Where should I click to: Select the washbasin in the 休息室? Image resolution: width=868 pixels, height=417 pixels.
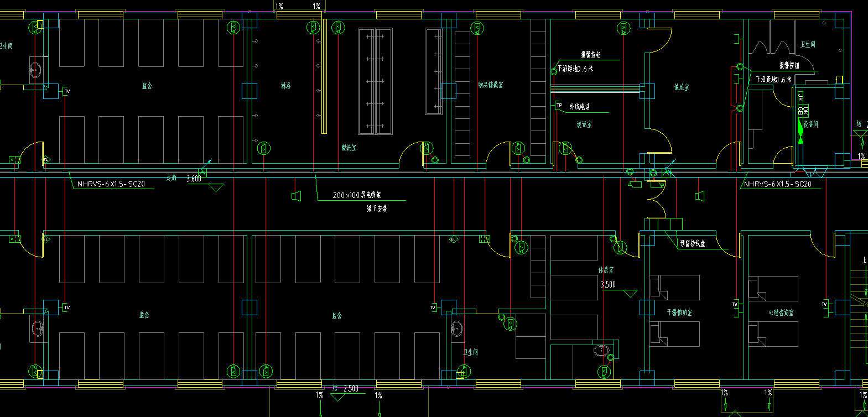tap(601, 350)
